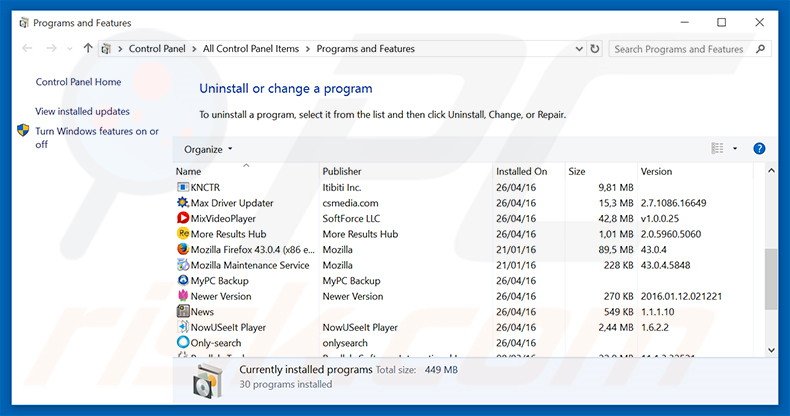
Task: Sort by the Installed On column header
Action: 521,171
